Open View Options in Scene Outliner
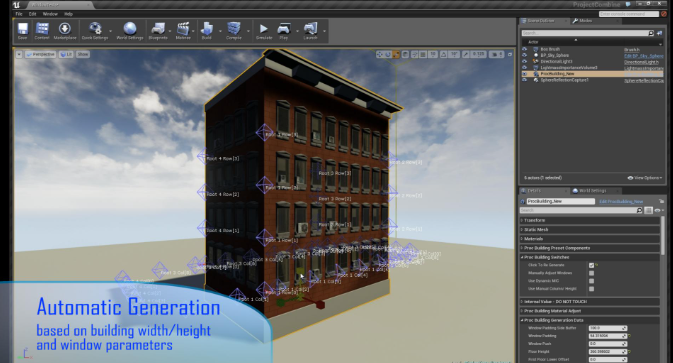The width and height of the screenshot is (673, 363). click(x=645, y=178)
